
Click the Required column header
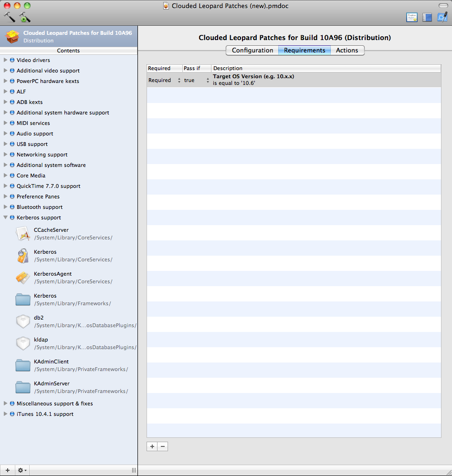coord(164,68)
